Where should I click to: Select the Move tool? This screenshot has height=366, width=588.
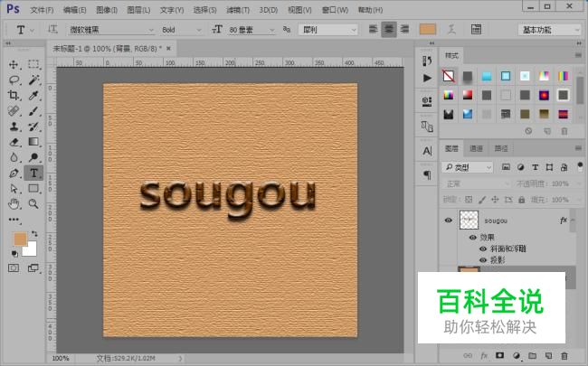click(x=14, y=65)
